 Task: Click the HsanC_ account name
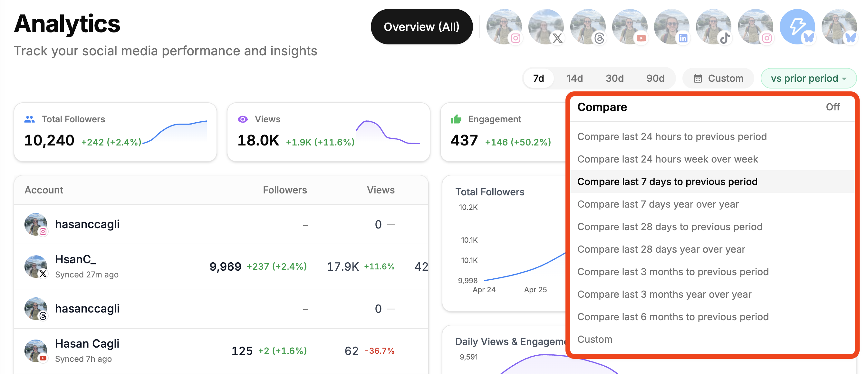click(x=75, y=259)
